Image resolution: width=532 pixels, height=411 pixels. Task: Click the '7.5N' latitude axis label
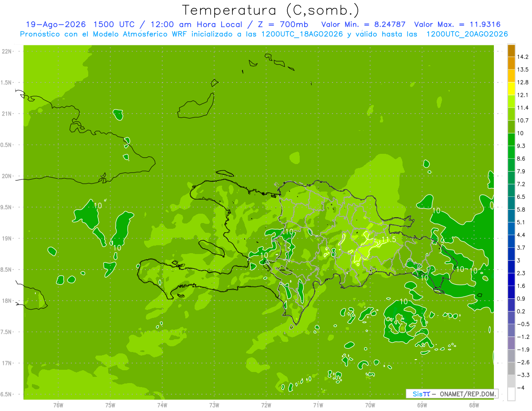tap(7, 332)
